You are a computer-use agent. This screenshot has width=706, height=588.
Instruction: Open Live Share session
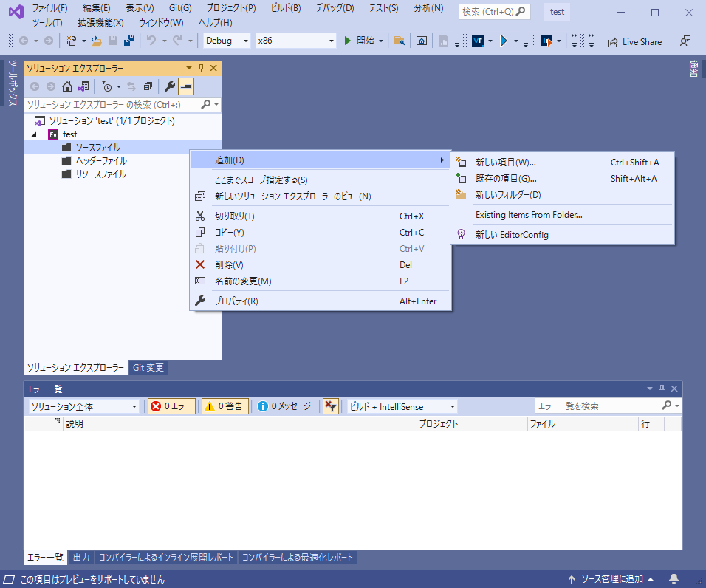[634, 42]
